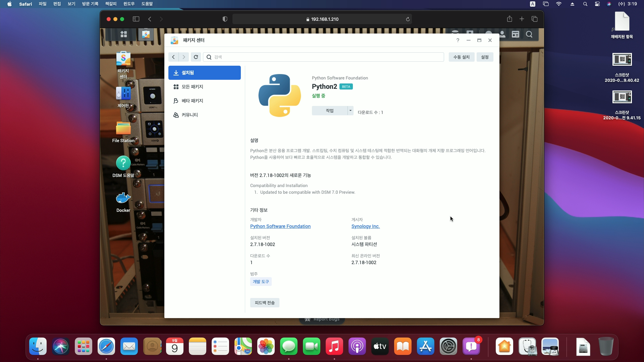Open the DSM search magnifier icon

point(529,34)
